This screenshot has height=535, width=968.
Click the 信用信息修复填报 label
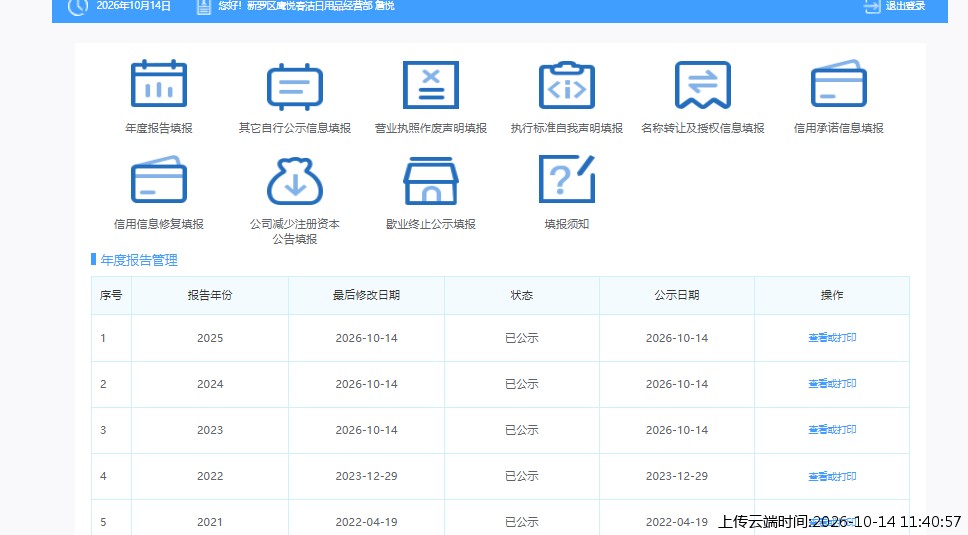(159, 224)
